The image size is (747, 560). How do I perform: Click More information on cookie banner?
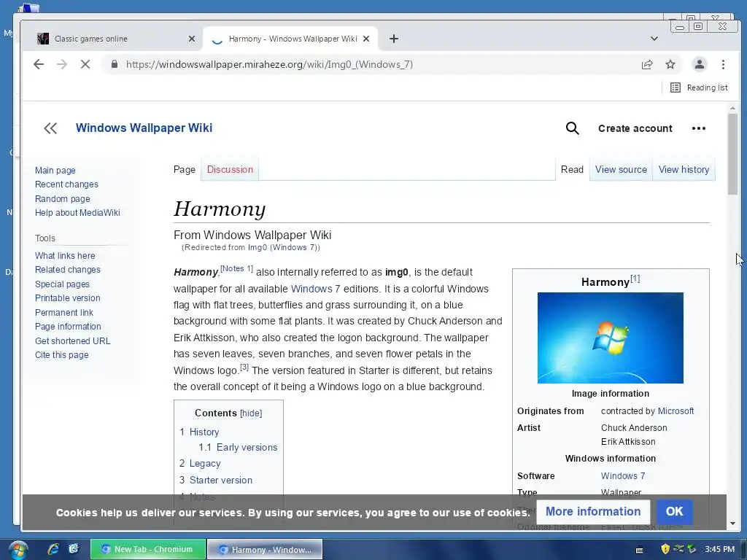[593, 511]
